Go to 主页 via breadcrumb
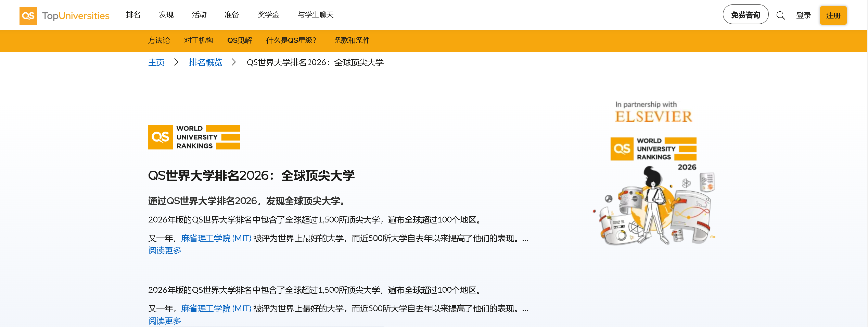 click(156, 62)
